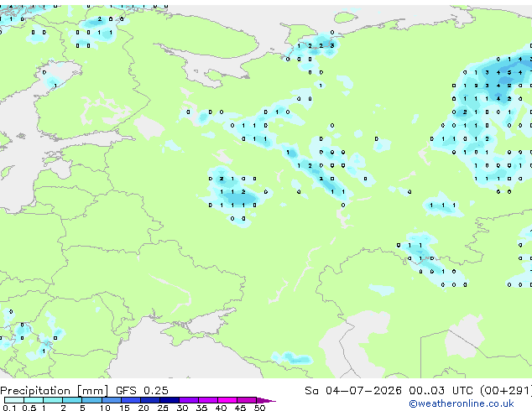Click the "00..03 UTC" time range

441,391
